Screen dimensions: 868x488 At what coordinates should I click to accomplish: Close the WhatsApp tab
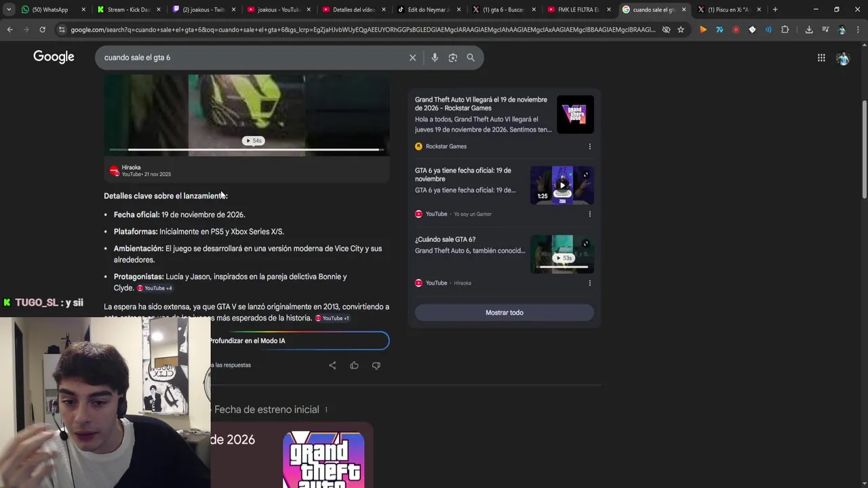(x=83, y=9)
